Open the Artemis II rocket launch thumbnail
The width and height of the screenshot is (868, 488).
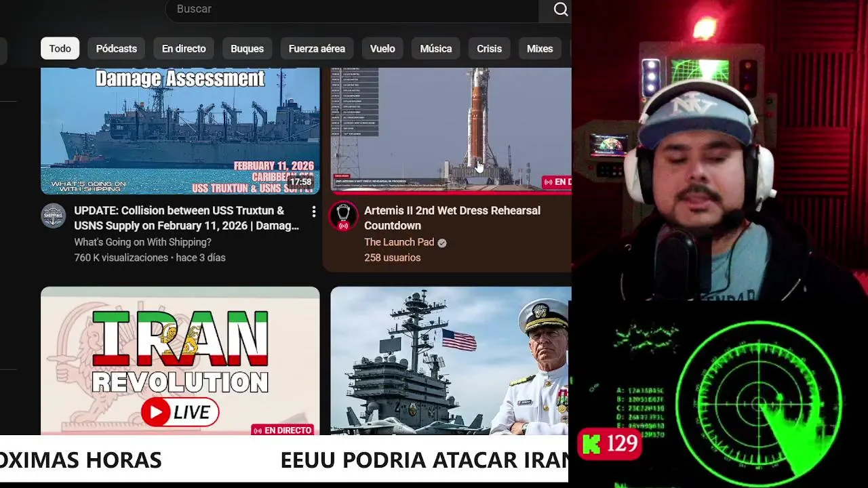point(451,131)
